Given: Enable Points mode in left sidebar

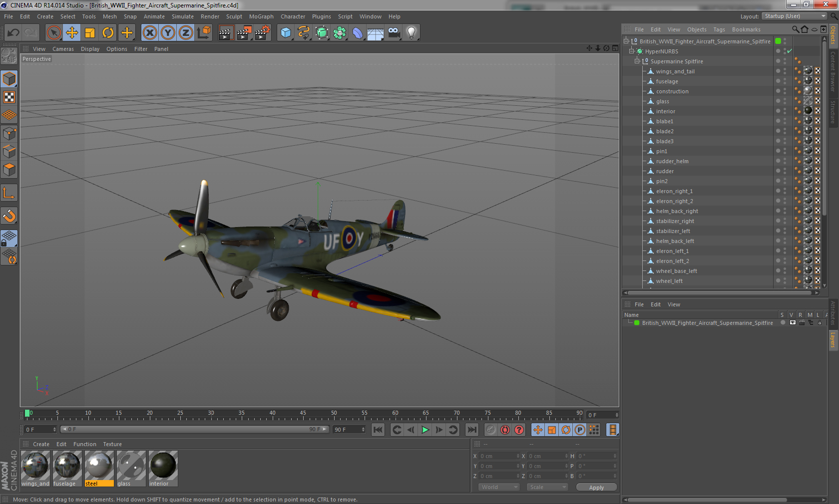Looking at the screenshot, I should click(9, 133).
